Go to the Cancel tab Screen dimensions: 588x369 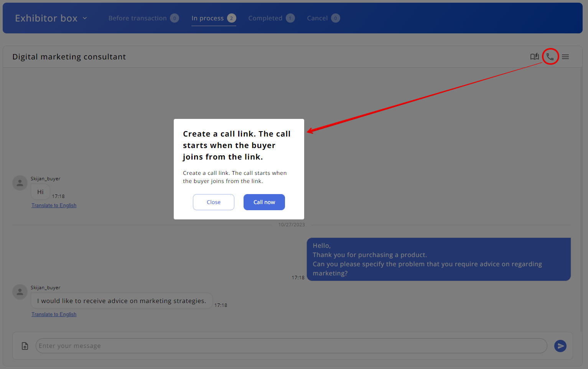[323, 18]
